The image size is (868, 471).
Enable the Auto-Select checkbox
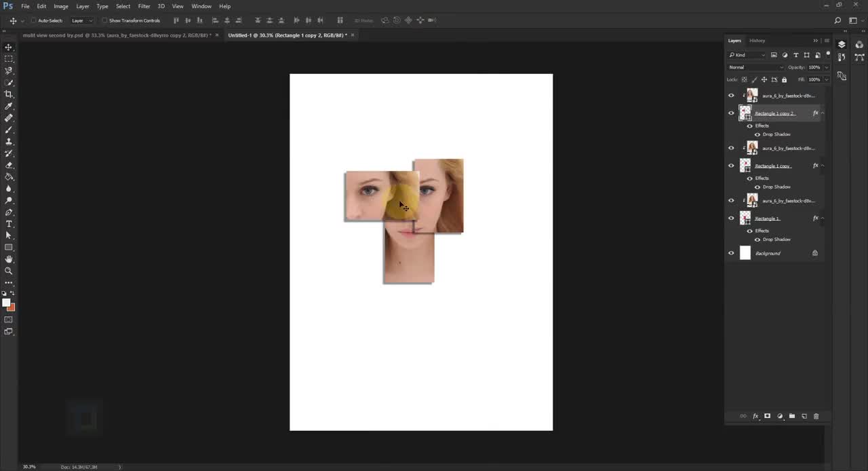tap(34, 20)
